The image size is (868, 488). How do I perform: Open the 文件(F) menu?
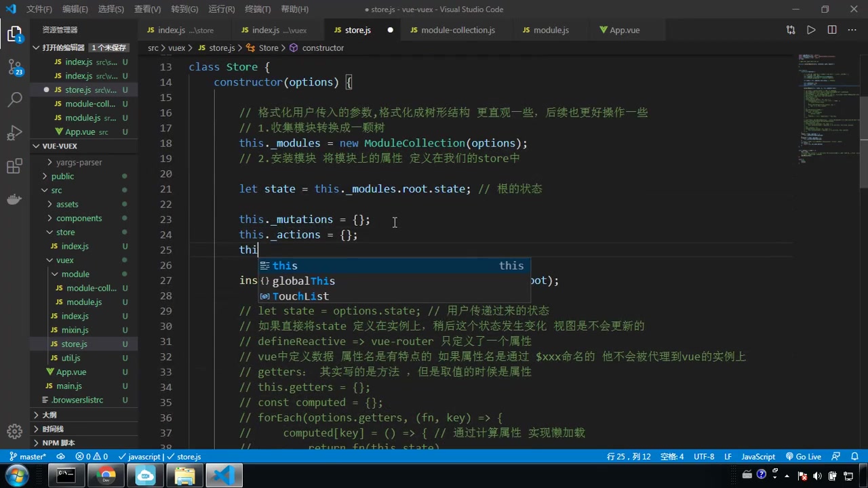tap(39, 9)
